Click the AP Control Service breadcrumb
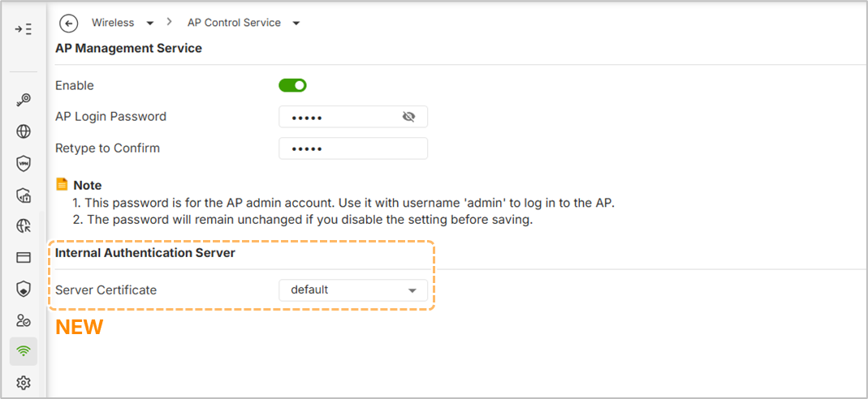 coord(234,23)
